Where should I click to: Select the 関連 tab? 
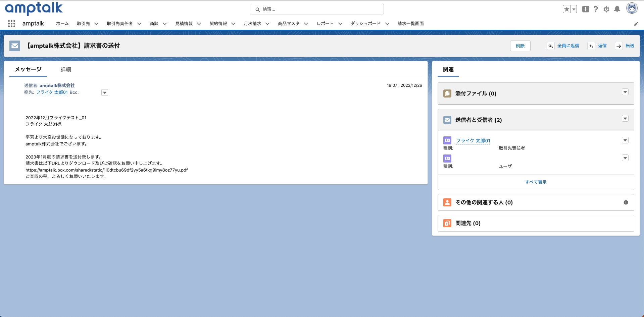448,69
